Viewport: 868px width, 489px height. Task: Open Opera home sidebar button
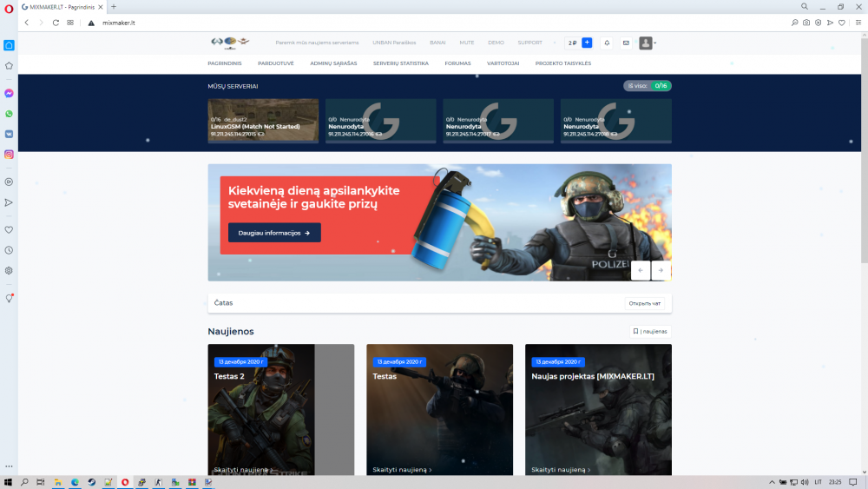(9, 45)
